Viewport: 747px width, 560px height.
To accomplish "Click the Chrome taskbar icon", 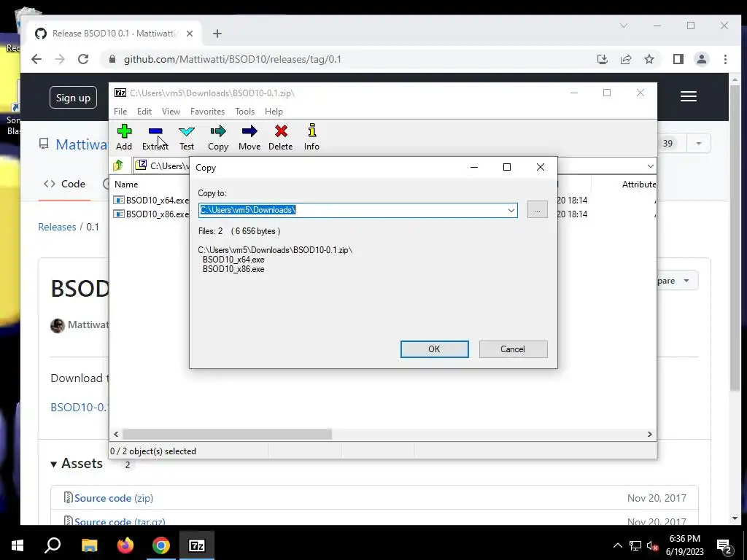I will click(x=161, y=545).
